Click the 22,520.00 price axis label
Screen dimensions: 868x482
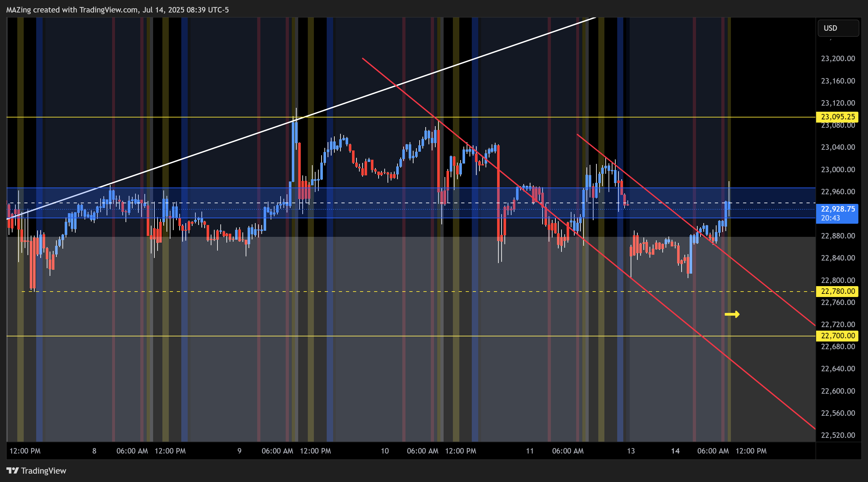(838, 435)
